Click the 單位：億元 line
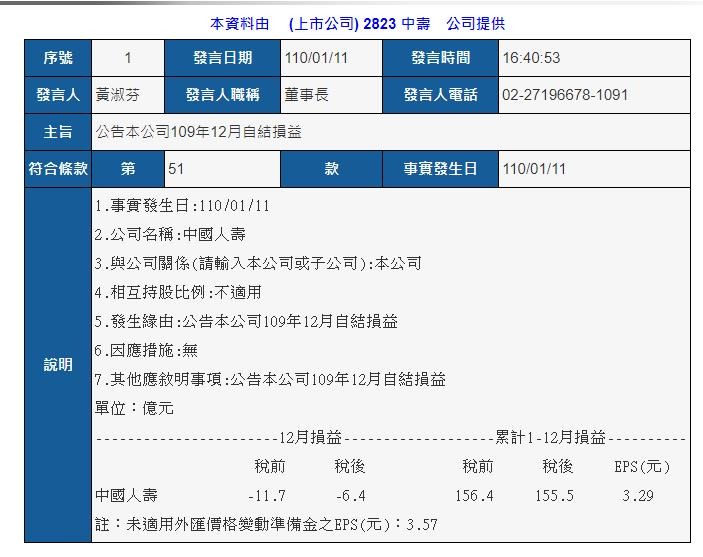703x557 pixels. pyautogui.click(x=134, y=408)
